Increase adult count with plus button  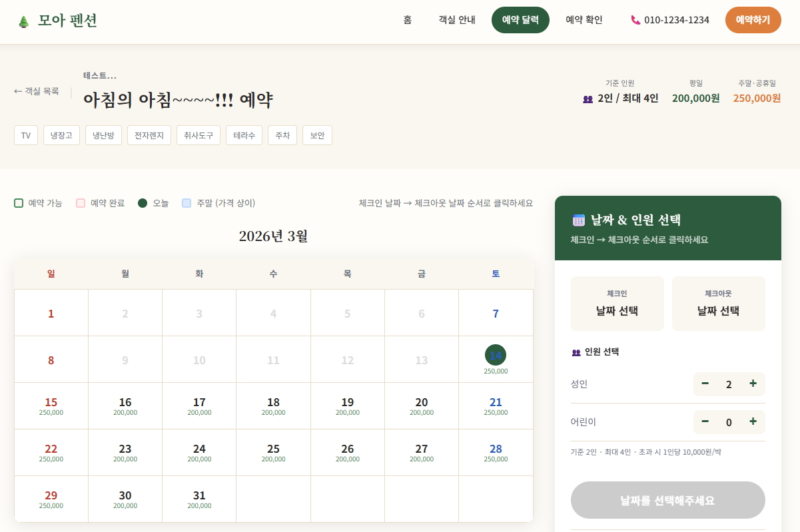753,384
